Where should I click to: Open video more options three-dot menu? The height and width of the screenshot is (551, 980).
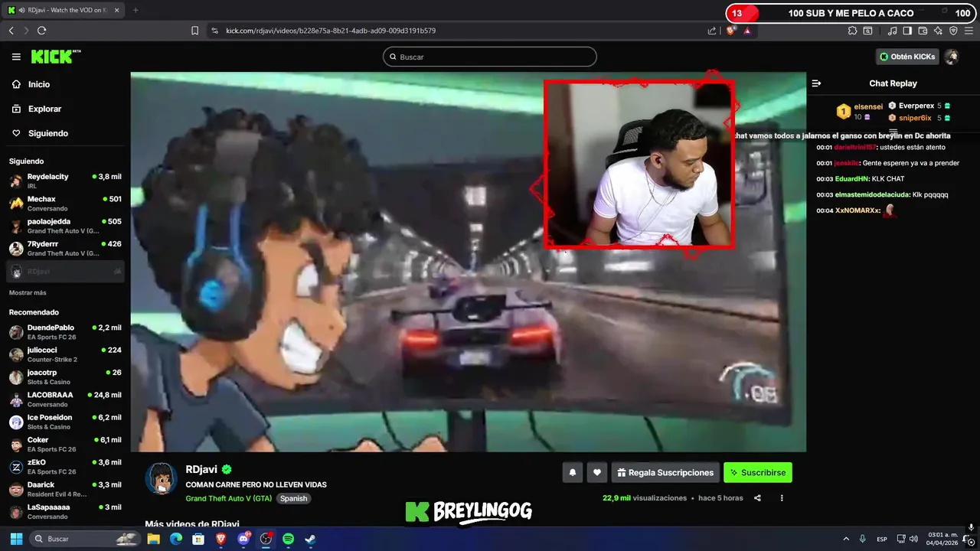click(x=782, y=498)
